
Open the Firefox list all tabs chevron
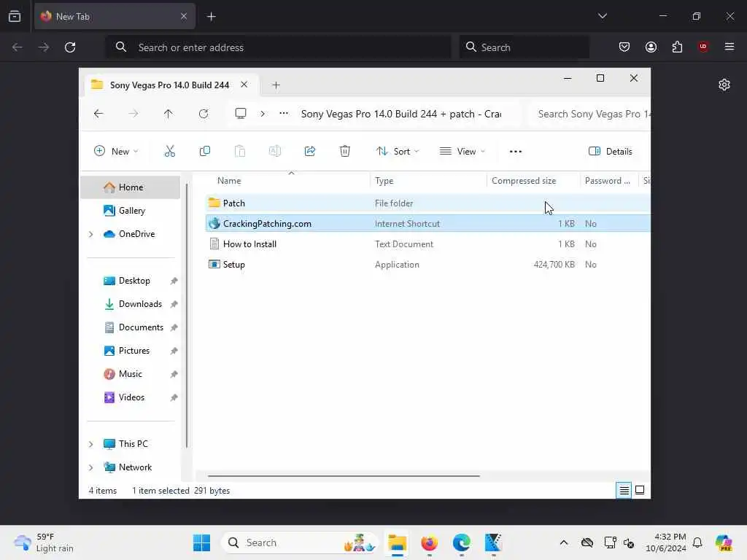click(x=602, y=16)
